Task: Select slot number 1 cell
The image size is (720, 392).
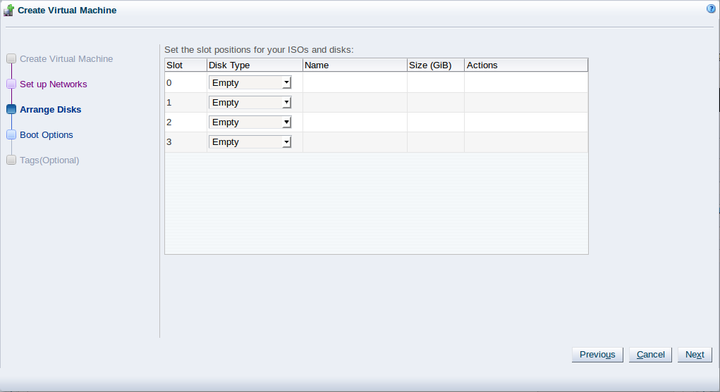Action: (186, 102)
